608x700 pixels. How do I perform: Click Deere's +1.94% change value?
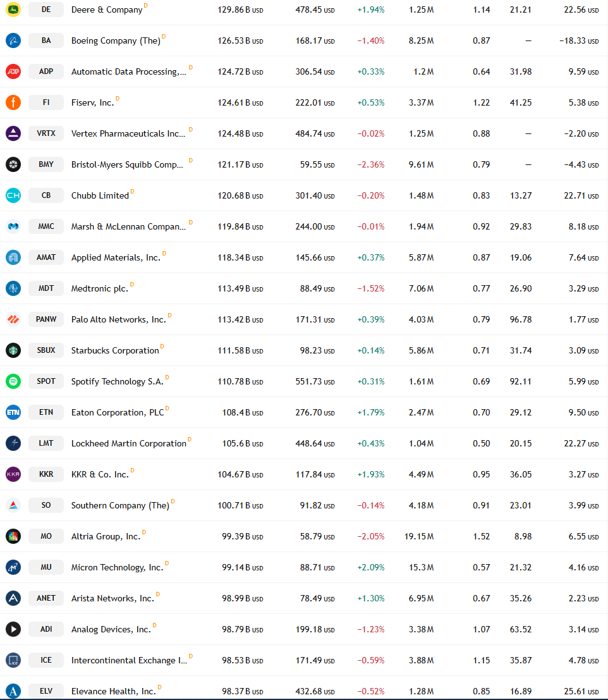(371, 10)
